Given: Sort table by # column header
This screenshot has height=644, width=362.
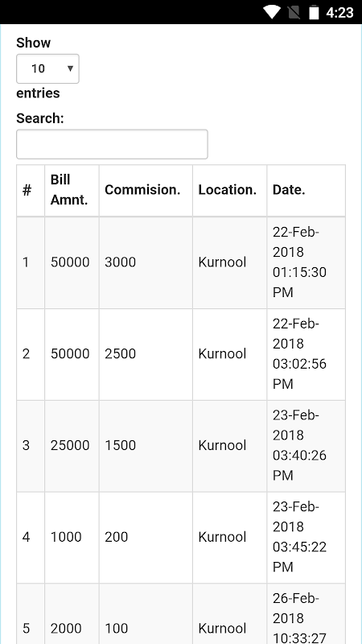Looking at the screenshot, I should [x=31, y=191].
